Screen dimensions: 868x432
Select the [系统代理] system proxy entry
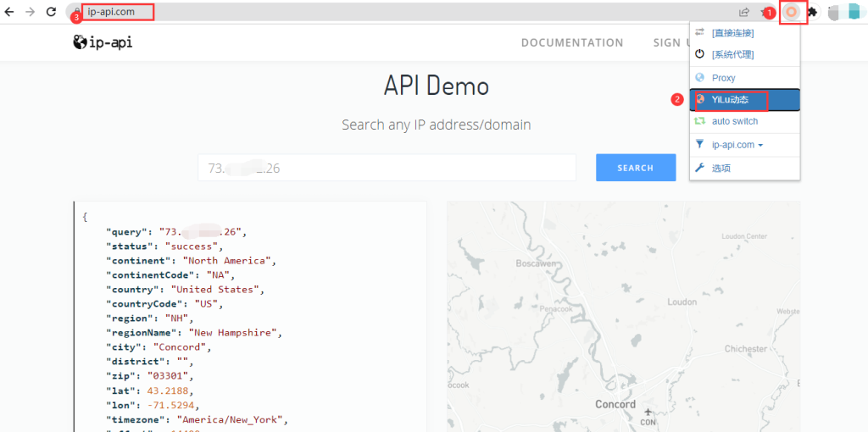tap(744, 54)
